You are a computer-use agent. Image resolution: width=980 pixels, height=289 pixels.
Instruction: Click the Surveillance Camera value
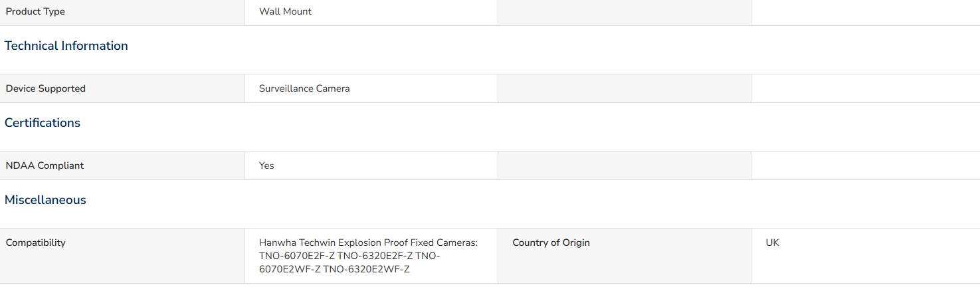(304, 88)
